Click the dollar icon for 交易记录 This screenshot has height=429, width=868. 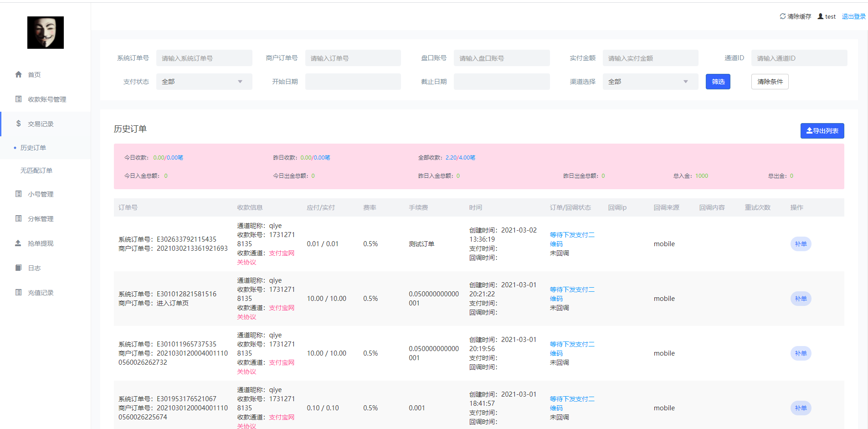pos(18,124)
